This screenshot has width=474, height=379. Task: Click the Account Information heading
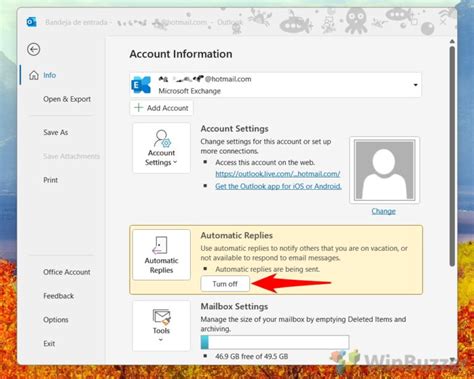[181, 54]
